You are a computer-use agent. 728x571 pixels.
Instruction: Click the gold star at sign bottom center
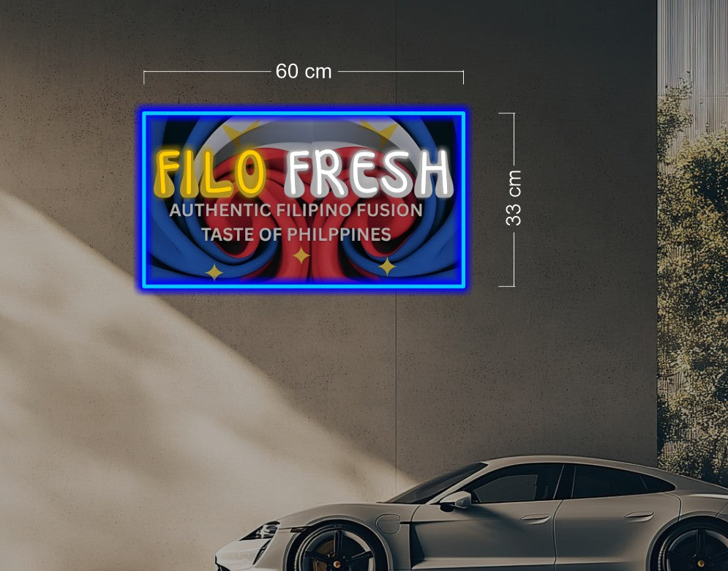click(301, 255)
